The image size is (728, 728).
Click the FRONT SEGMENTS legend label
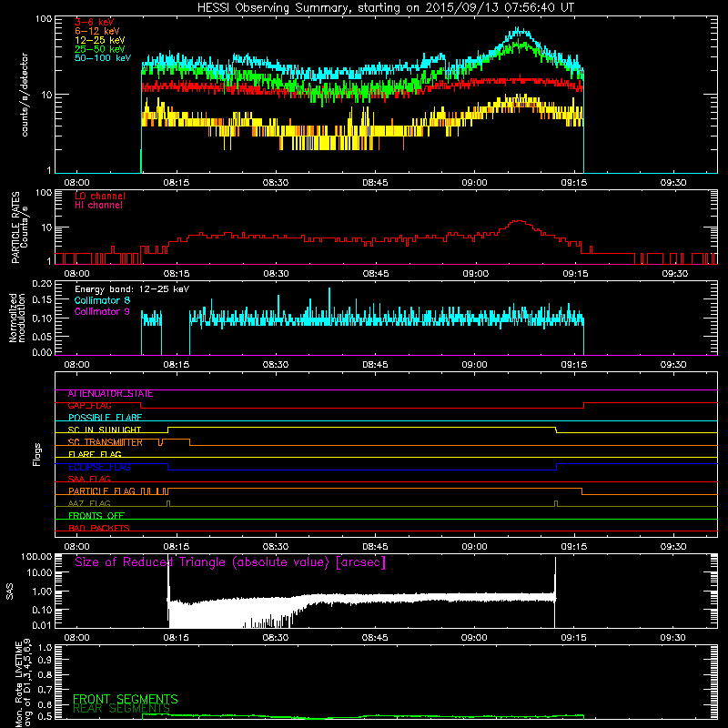[x=126, y=699]
